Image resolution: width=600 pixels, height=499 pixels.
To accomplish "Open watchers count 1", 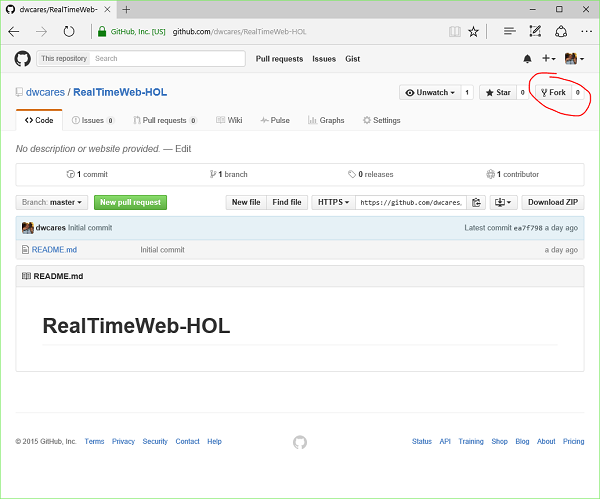I will click(467, 93).
